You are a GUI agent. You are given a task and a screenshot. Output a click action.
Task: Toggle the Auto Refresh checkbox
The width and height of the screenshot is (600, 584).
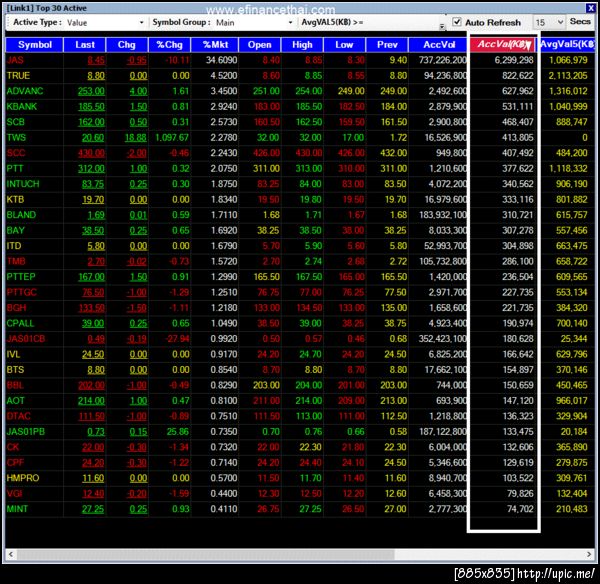(457, 22)
